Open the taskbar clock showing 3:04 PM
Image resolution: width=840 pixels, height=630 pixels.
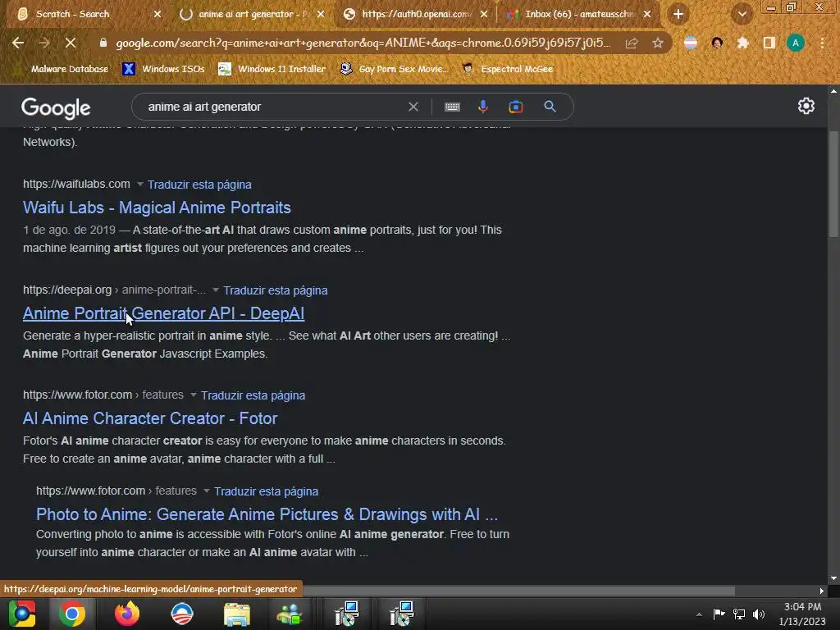pyautogui.click(x=802, y=614)
